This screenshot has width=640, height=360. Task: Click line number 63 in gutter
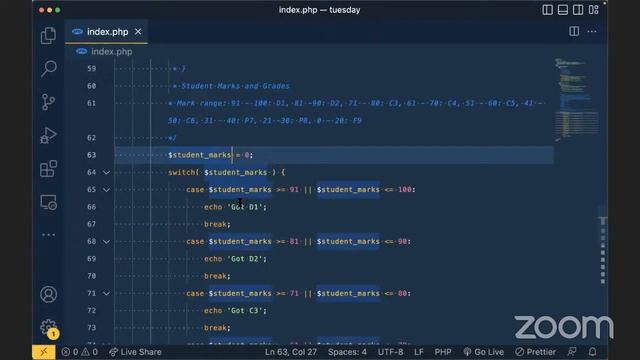coord(91,155)
